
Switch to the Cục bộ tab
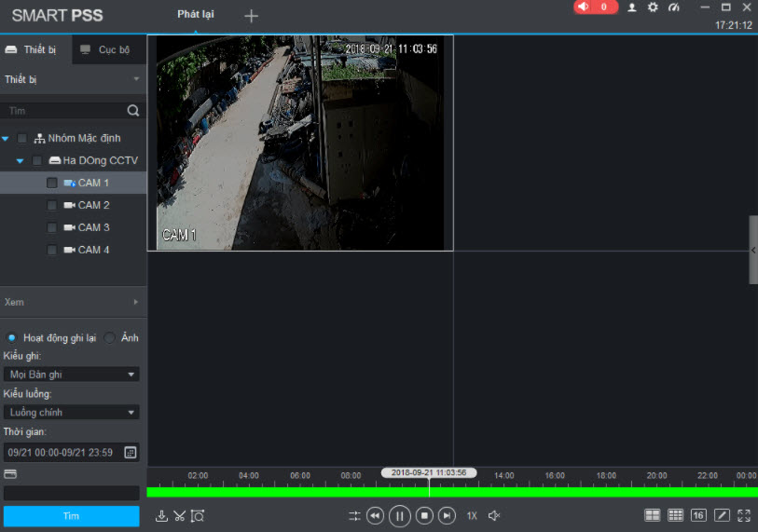pyautogui.click(x=106, y=49)
